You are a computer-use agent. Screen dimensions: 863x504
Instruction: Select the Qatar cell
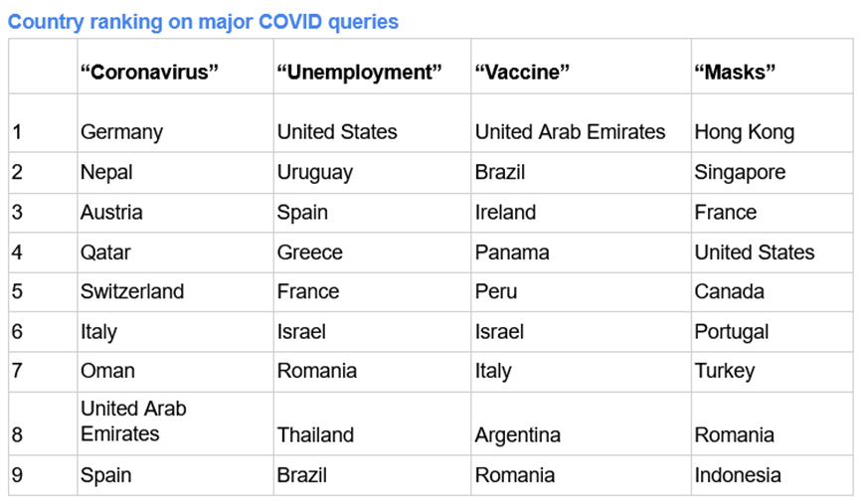tap(105, 252)
